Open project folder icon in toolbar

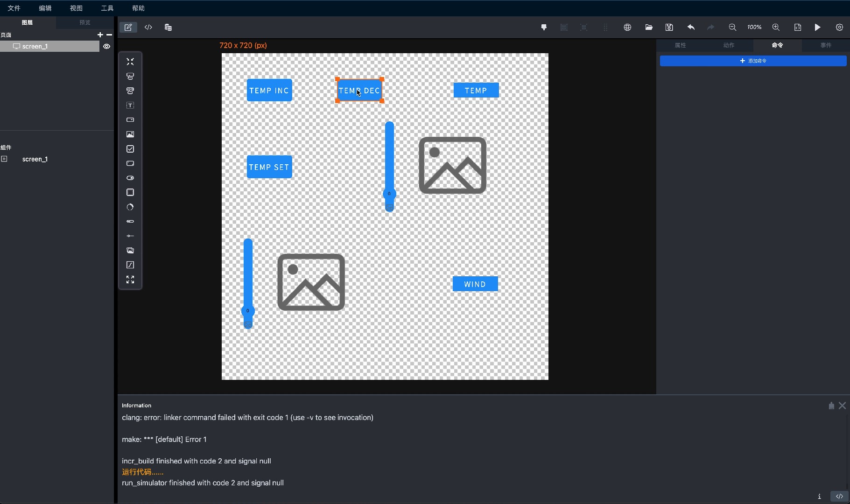click(649, 28)
